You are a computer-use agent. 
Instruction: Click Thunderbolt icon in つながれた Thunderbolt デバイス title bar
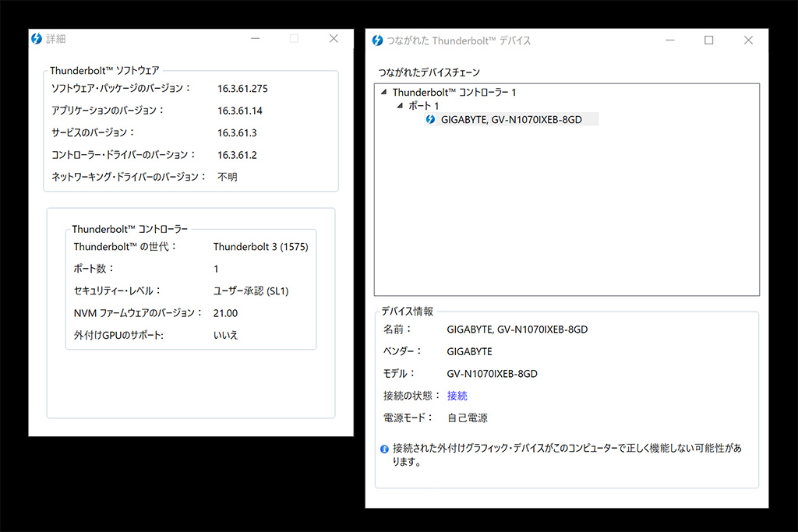pos(377,41)
